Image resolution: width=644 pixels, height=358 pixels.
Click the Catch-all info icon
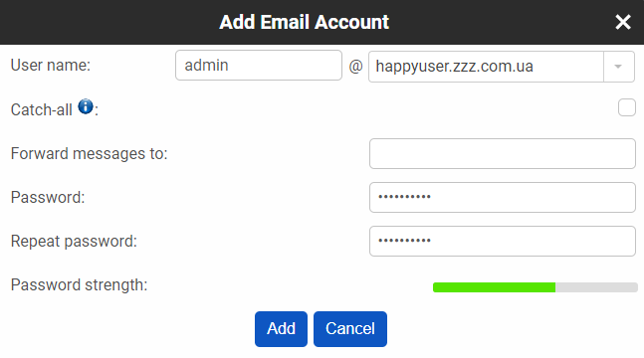click(x=86, y=106)
